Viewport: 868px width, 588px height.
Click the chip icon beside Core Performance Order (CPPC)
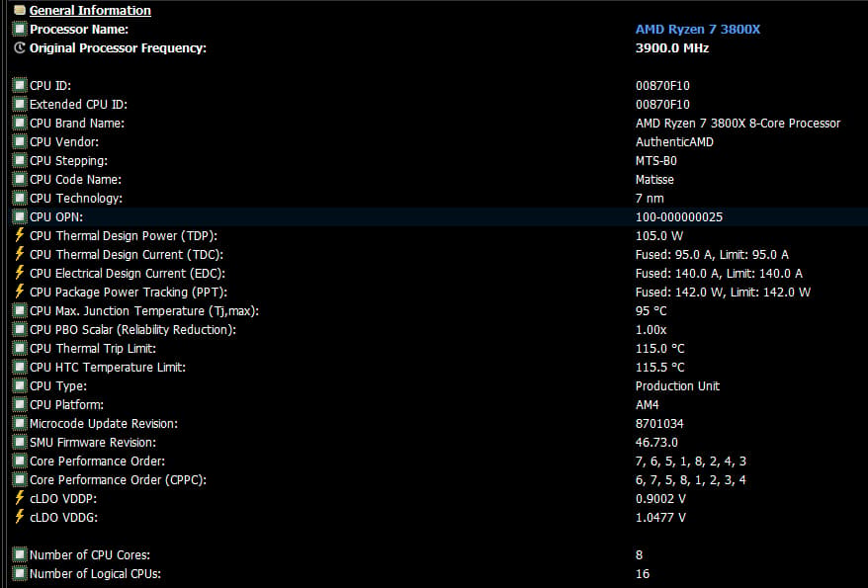(20, 480)
